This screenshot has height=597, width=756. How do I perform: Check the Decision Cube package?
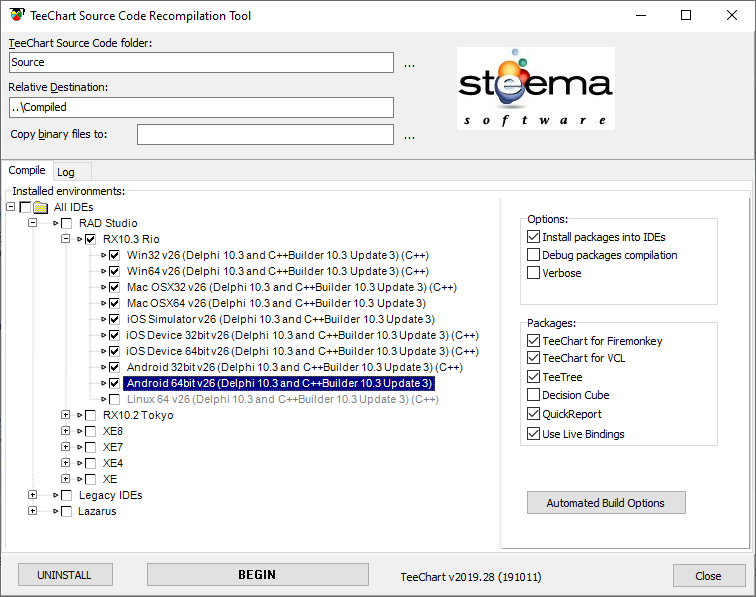(x=533, y=395)
